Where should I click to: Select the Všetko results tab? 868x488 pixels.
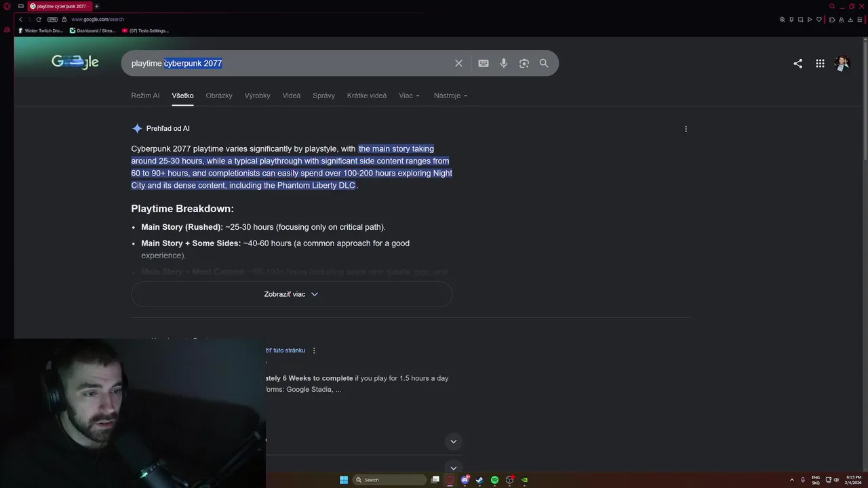[x=182, y=96]
